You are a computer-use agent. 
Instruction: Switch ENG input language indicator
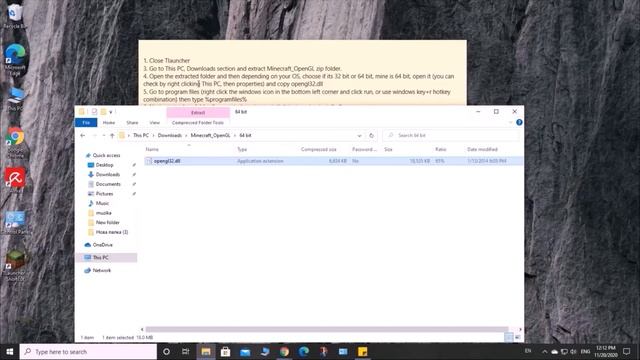(585, 351)
